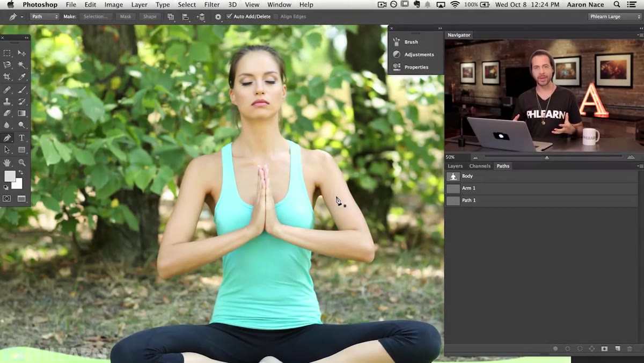The height and width of the screenshot is (363, 644).
Task: Toggle Align Edges checkbox
Action: (276, 17)
